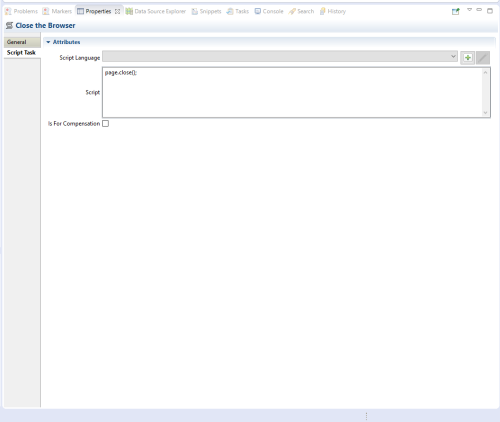Click the Data Source Explorer tab icon
This screenshot has height=422, width=500.
click(x=129, y=11)
